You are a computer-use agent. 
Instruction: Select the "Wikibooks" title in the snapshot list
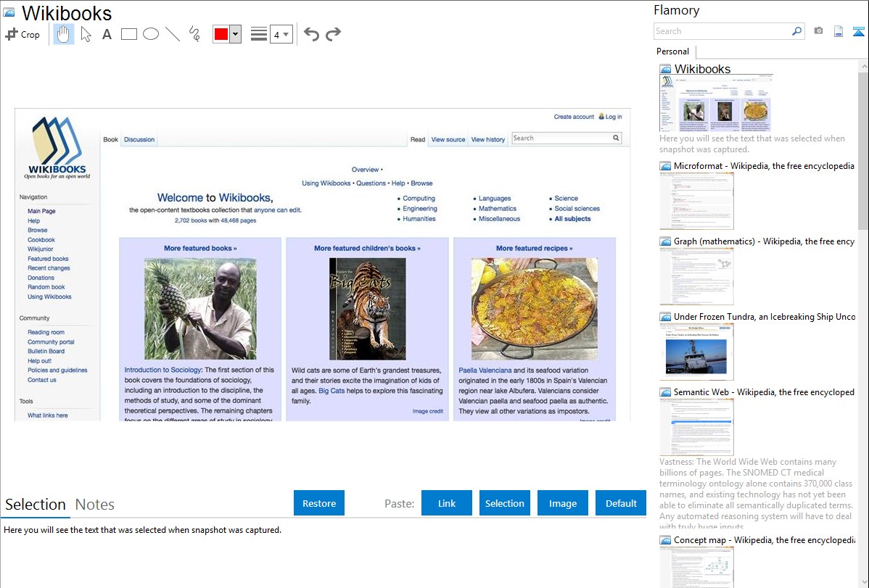click(x=702, y=69)
